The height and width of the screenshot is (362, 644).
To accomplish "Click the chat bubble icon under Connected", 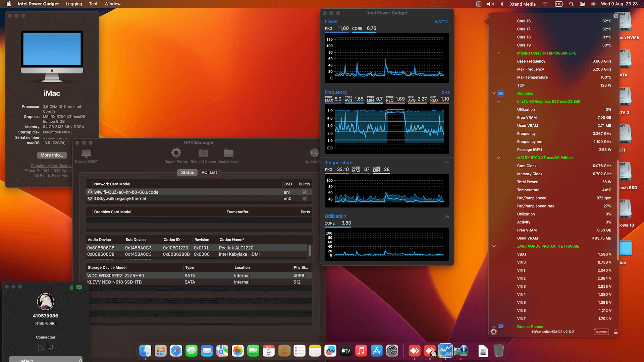I will click(50, 347).
